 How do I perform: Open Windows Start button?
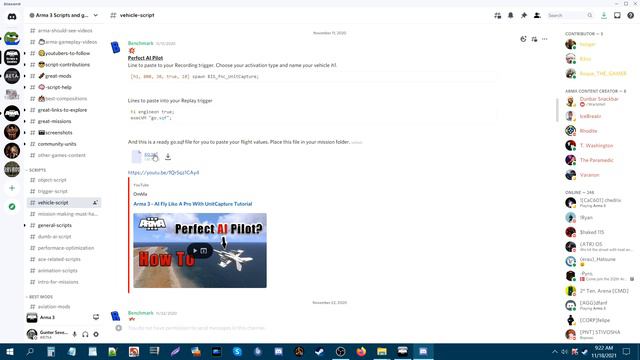(x=9, y=351)
